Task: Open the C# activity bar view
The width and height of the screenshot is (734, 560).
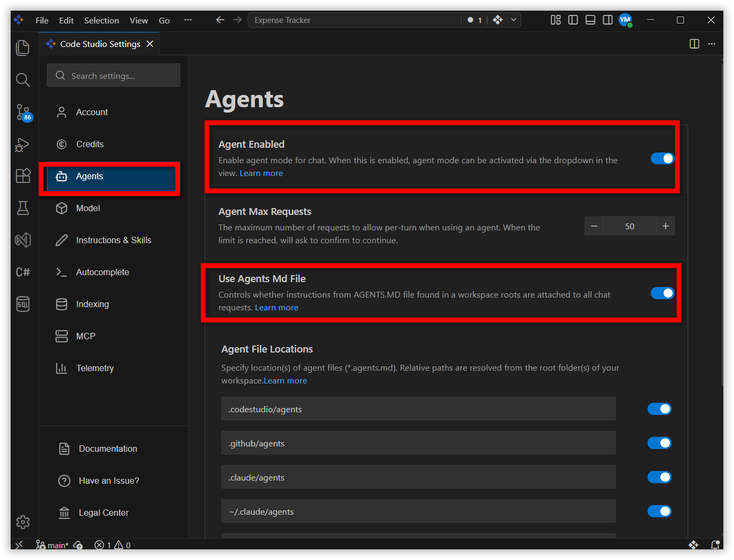Action: 23,272
